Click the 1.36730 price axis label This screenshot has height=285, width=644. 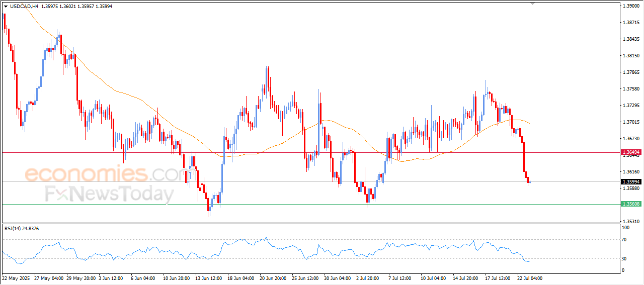(x=631, y=139)
